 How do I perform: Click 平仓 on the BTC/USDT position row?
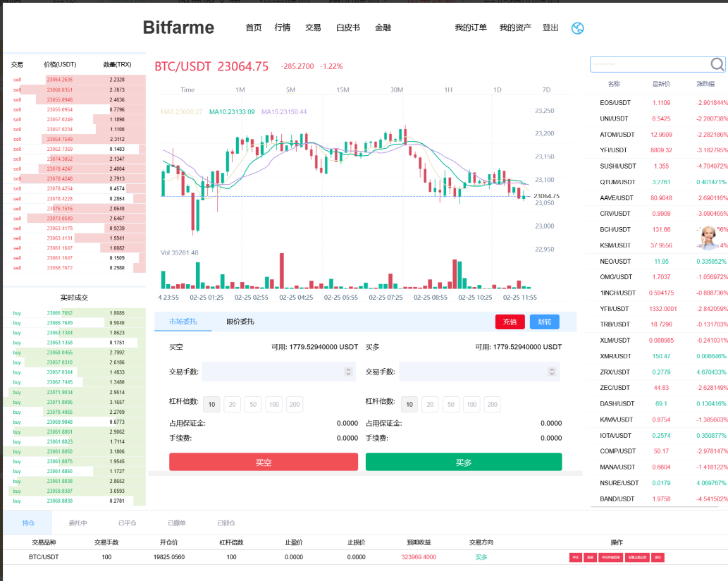click(576, 557)
